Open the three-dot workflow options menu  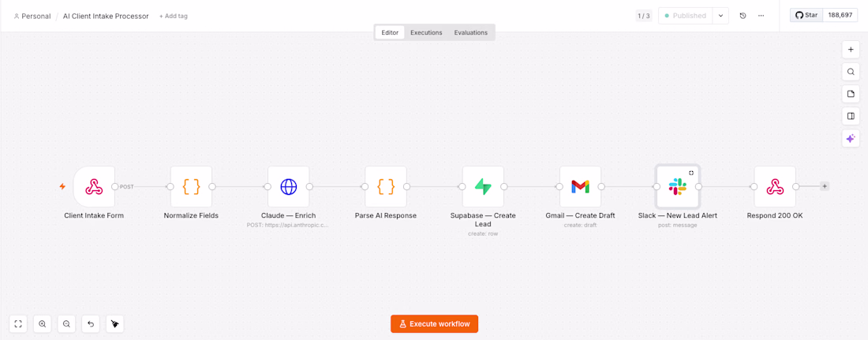pos(761,16)
